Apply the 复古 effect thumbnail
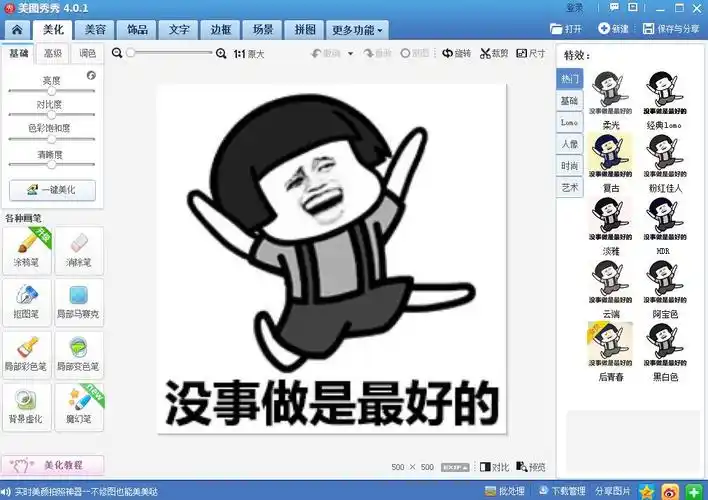This screenshot has height=500, width=708. tap(610, 156)
